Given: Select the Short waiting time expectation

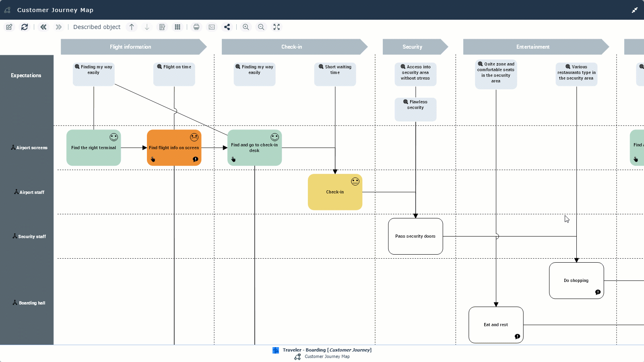Looking at the screenshot, I should coord(335,74).
